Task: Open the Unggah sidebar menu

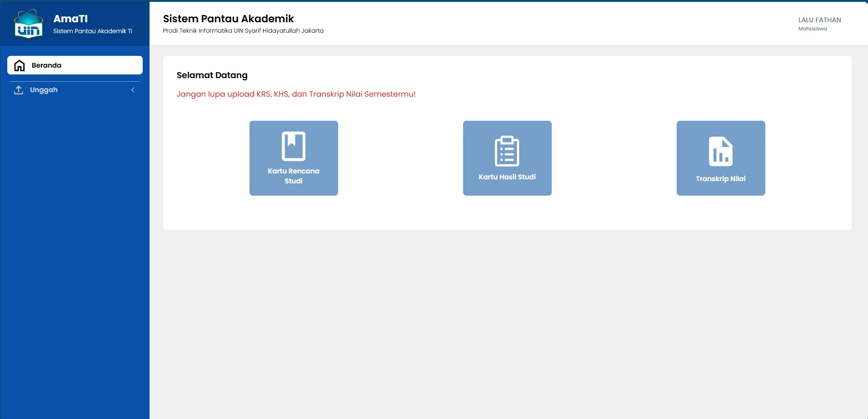Action: pyautogui.click(x=75, y=90)
